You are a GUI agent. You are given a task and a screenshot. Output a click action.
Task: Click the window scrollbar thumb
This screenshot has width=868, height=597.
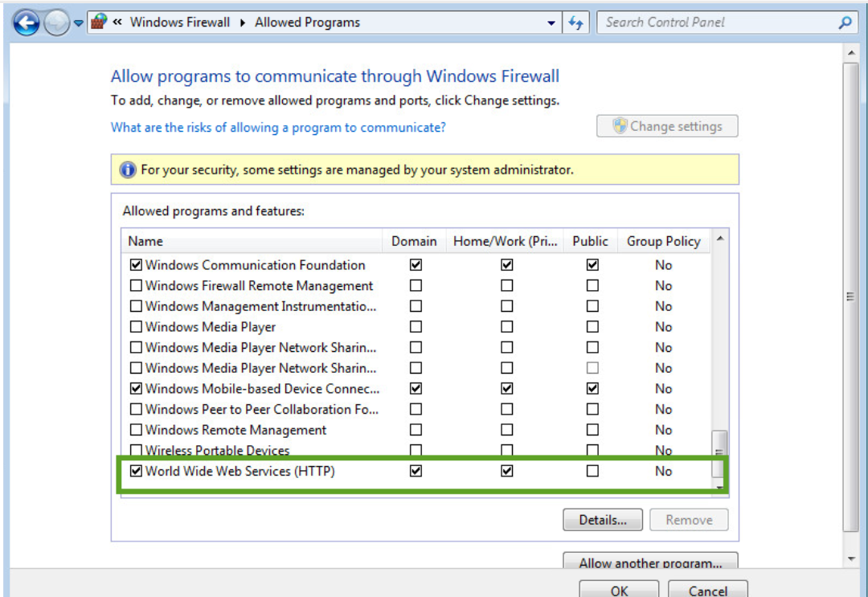click(x=851, y=297)
